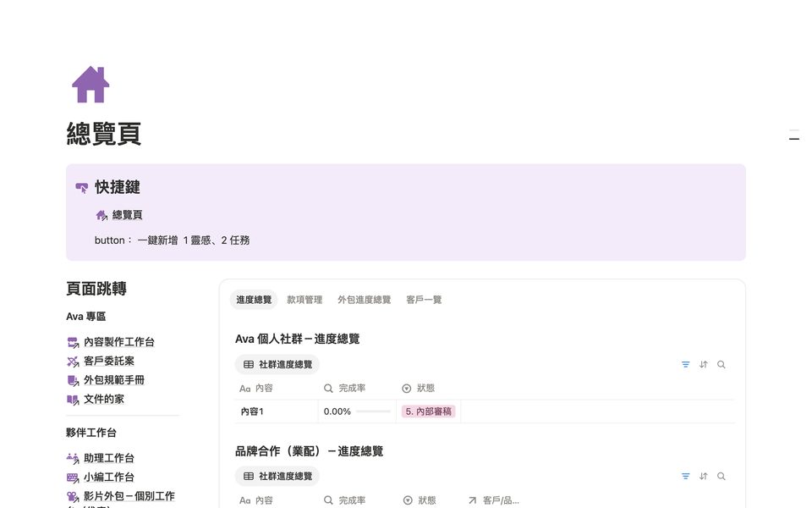Click the keyboard icon next to 小編工作台
Image resolution: width=812 pixels, height=508 pixels.
tap(73, 478)
